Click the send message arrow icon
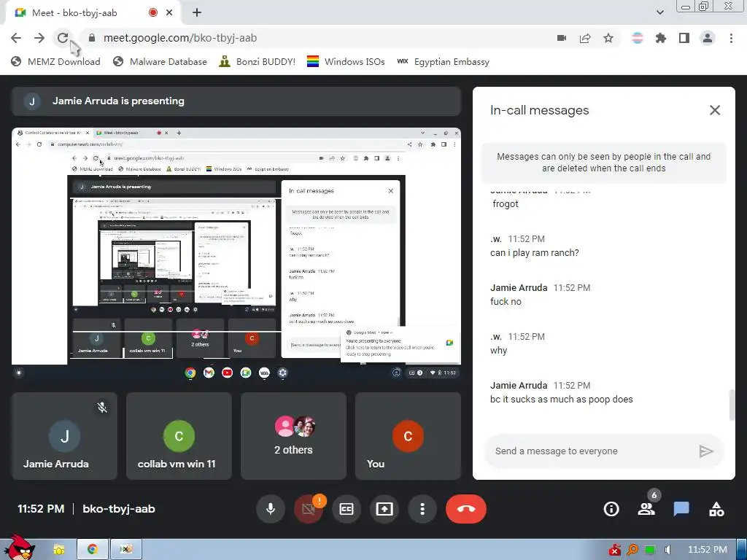747x560 pixels. pyautogui.click(x=705, y=451)
